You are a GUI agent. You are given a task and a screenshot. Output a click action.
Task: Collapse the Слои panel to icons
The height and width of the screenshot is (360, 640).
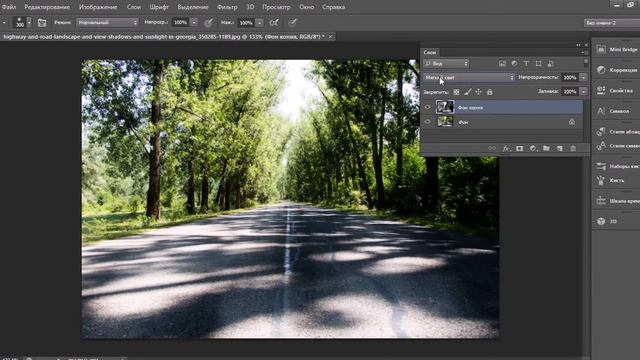tap(578, 45)
